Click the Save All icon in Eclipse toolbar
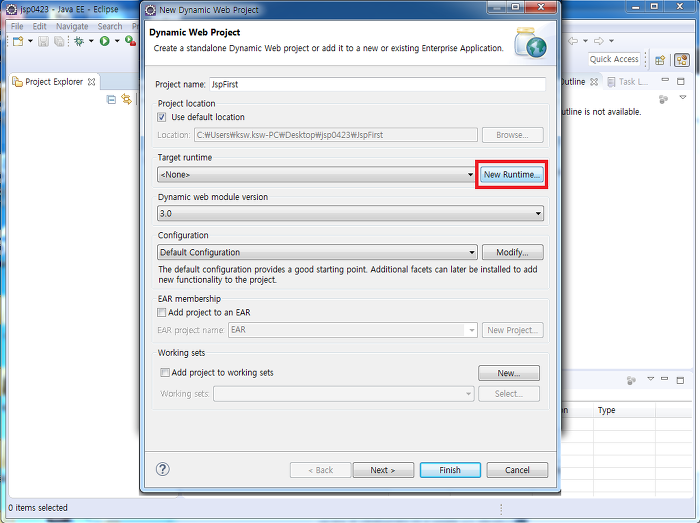Viewport: 700px width, 523px height. click(59, 42)
